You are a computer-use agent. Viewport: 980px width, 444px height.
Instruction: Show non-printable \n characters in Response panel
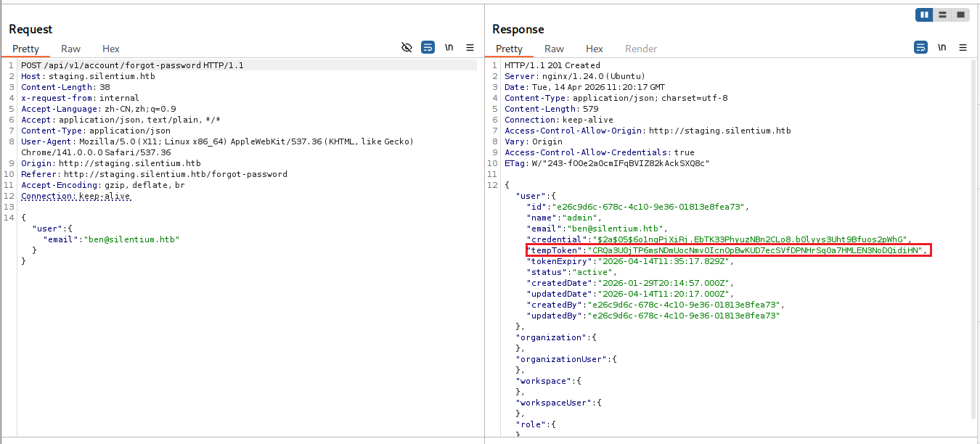pos(942,47)
